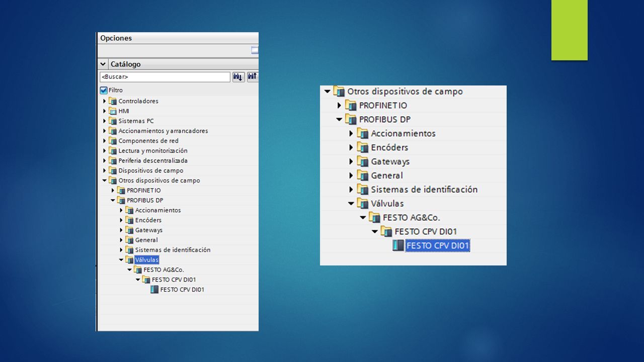The width and height of the screenshot is (644, 362).
Task: Click the PROFIBUS DP folder icon in the enlarged tree
Action: [351, 120]
